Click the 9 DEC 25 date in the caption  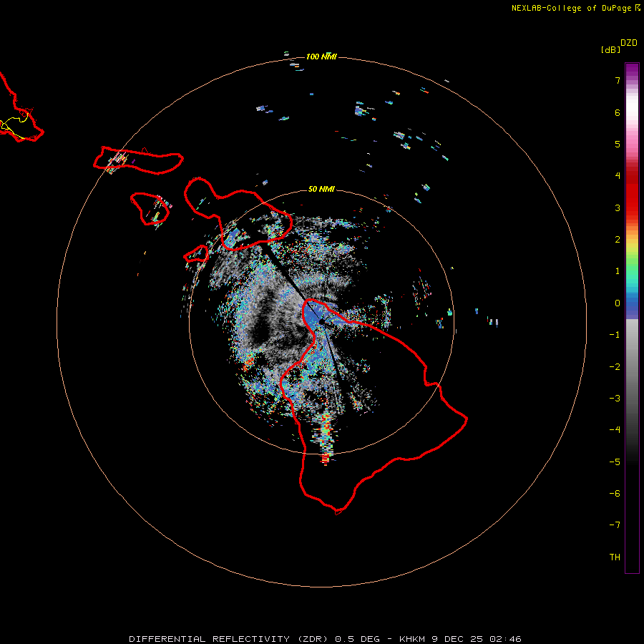[457, 639]
